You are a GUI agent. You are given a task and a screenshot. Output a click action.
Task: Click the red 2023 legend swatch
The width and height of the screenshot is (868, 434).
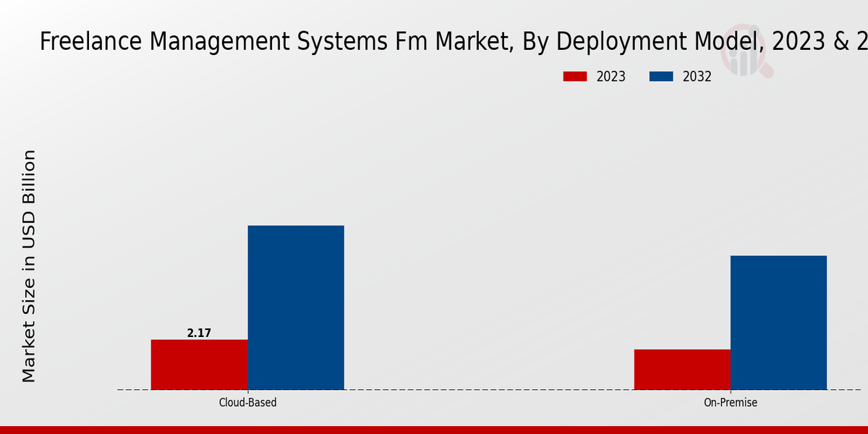pyautogui.click(x=575, y=77)
